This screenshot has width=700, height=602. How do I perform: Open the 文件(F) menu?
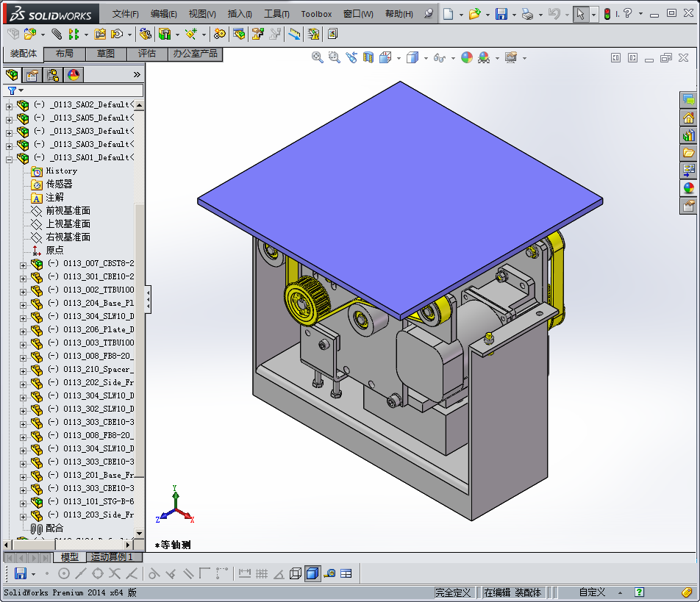(126, 14)
